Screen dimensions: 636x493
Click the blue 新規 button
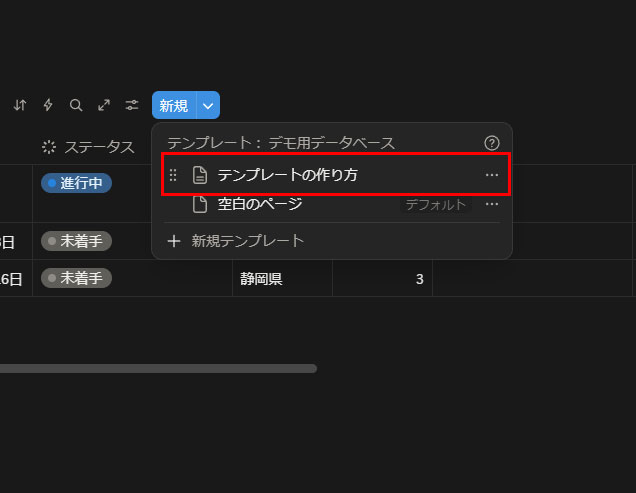[x=174, y=105]
